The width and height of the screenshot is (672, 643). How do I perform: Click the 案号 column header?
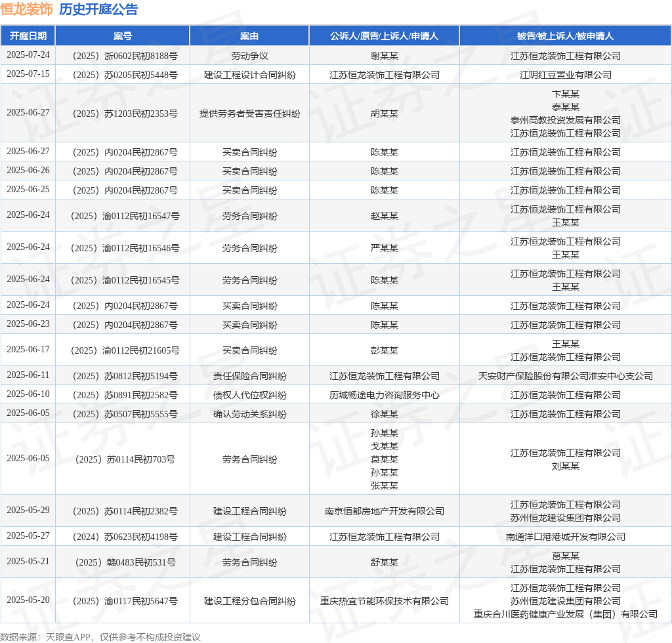click(123, 36)
